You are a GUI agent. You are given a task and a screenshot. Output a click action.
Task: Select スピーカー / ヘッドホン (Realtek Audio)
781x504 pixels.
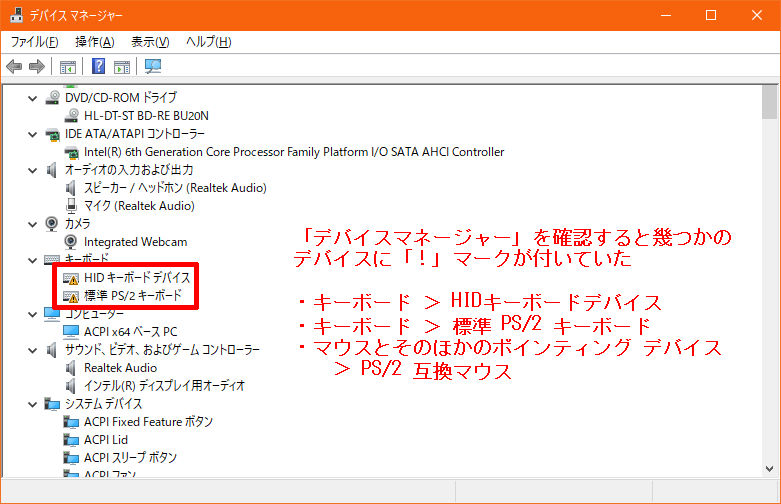click(x=175, y=188)
